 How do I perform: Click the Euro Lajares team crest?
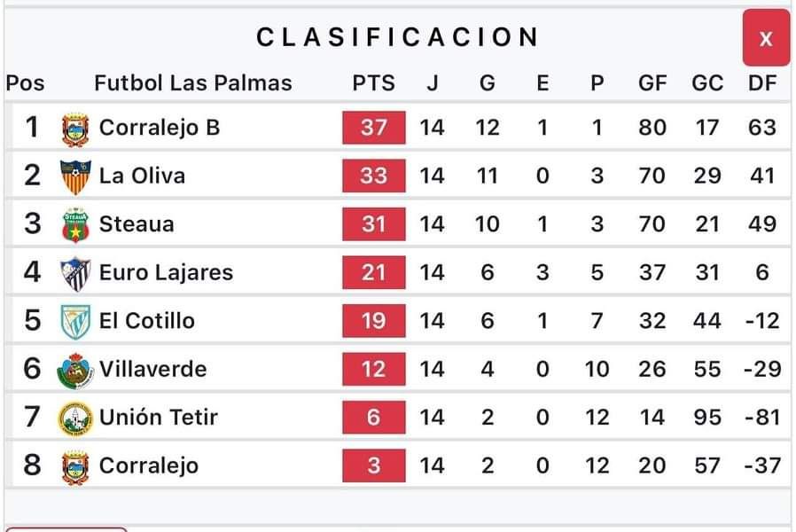coord(75,274)
